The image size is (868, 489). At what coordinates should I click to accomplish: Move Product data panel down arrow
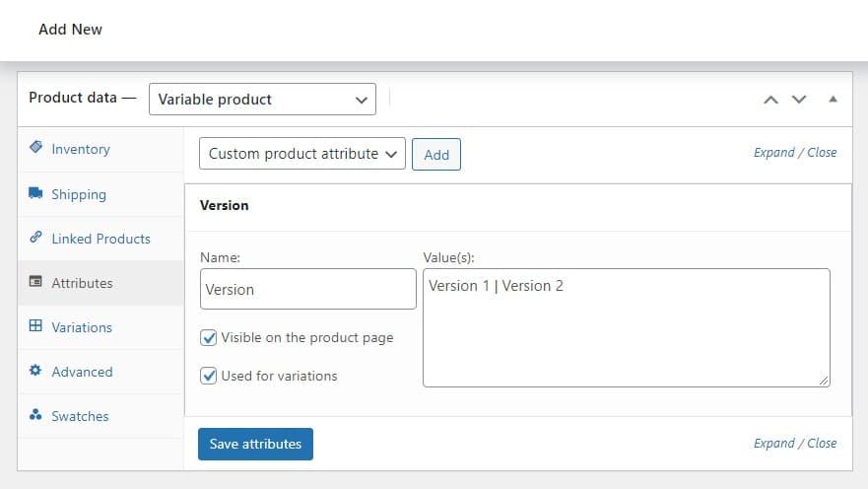pyautogui.click(x=799, y=100)
